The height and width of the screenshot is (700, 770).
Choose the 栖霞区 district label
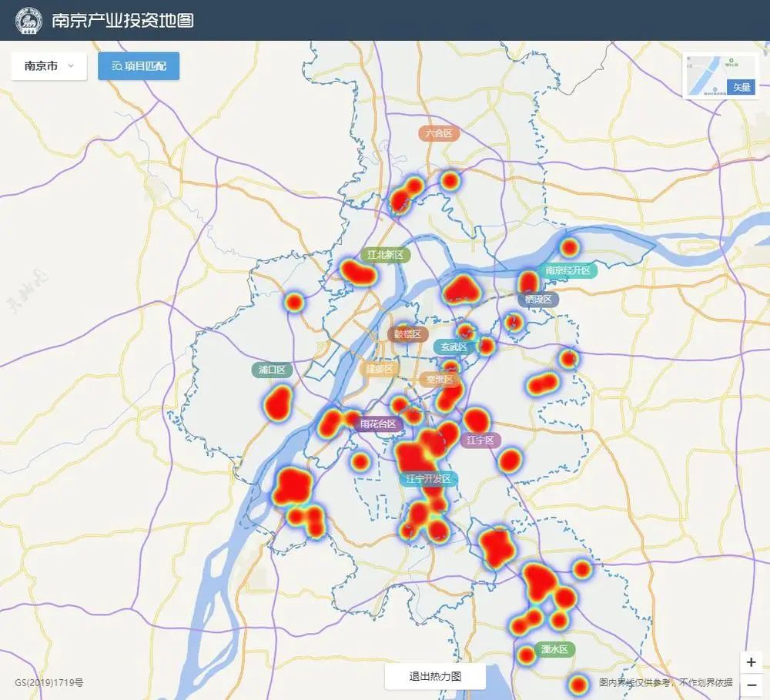pos(538,300)
